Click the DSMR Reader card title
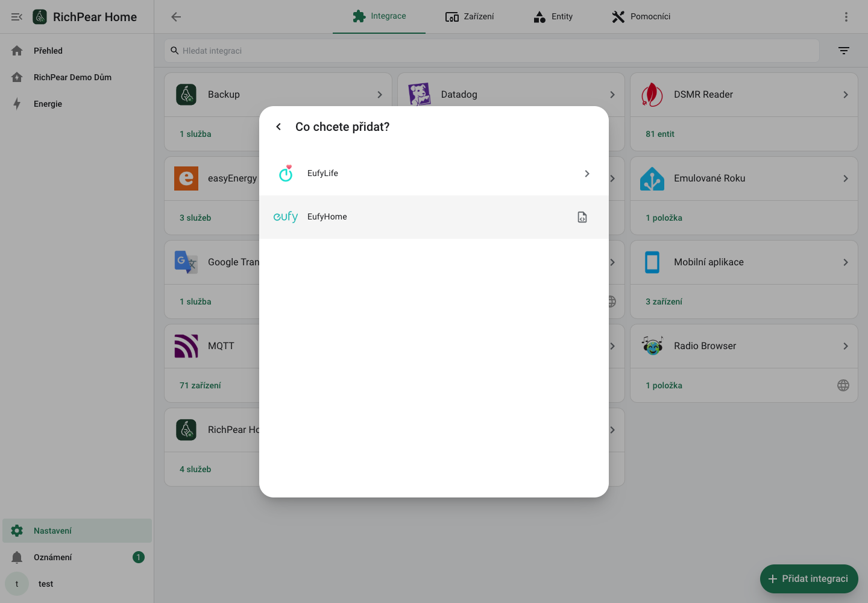868x603 pixels. [703, 95]
